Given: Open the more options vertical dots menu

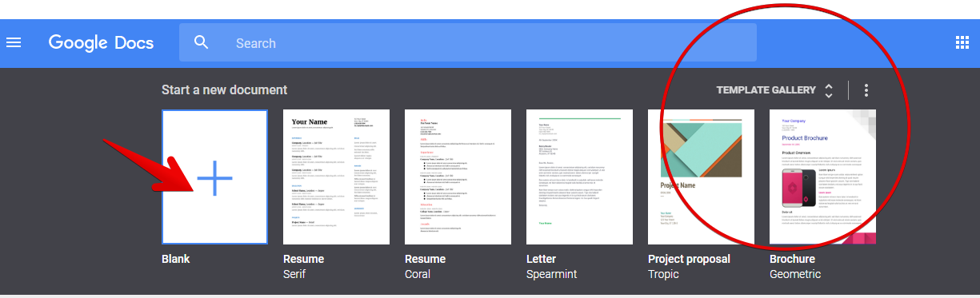Looking at the screenshot, I should pos(866,90).
